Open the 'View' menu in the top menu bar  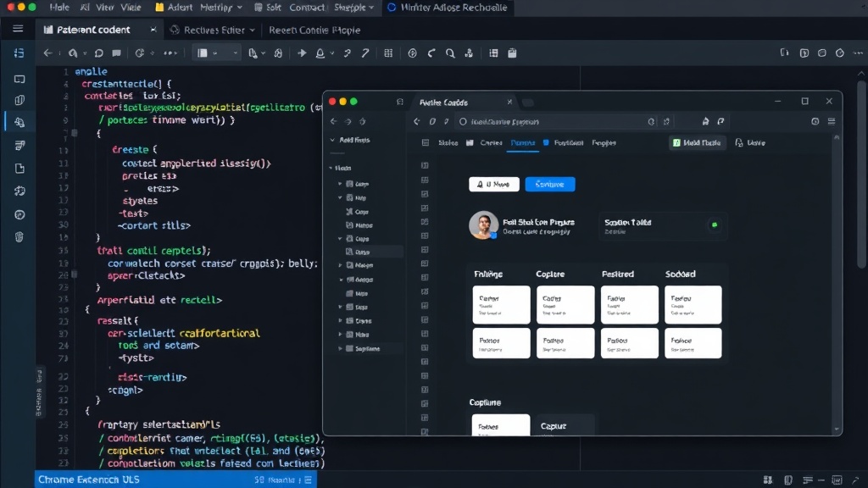[104, 7]
